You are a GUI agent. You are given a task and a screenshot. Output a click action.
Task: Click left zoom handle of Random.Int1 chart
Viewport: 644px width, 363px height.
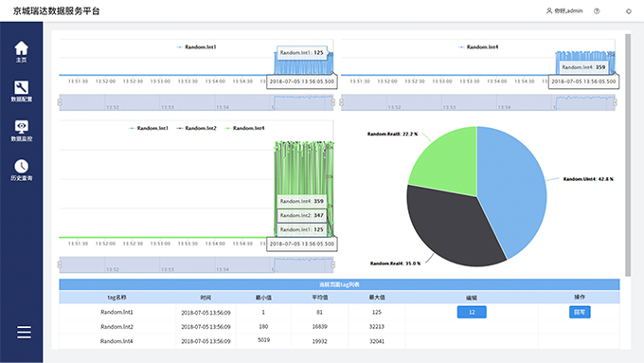[60, 102]
